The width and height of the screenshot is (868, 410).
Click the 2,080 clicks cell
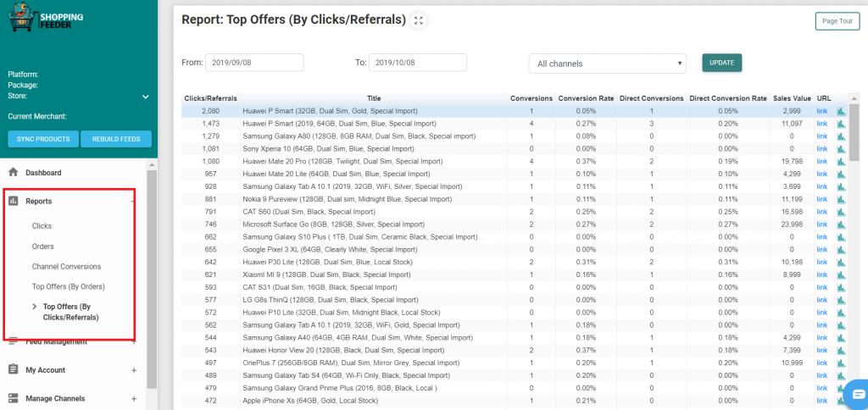point(210,111)
